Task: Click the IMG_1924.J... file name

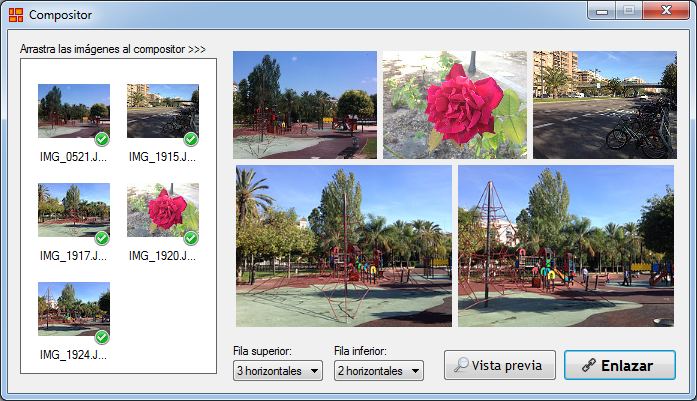Action: coord(73,355)
